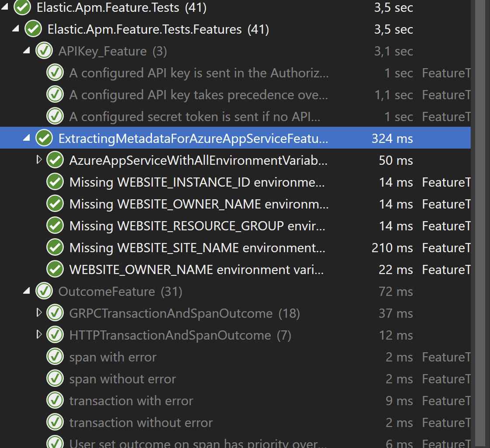Select the 'transaction without error' test
490x448 pixels.
click(x=235, y=422)
